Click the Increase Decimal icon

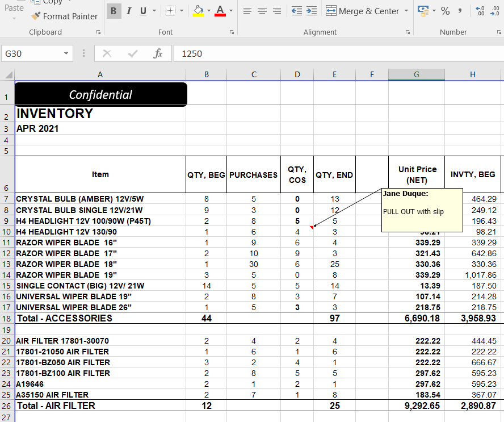tap(480, 11)
